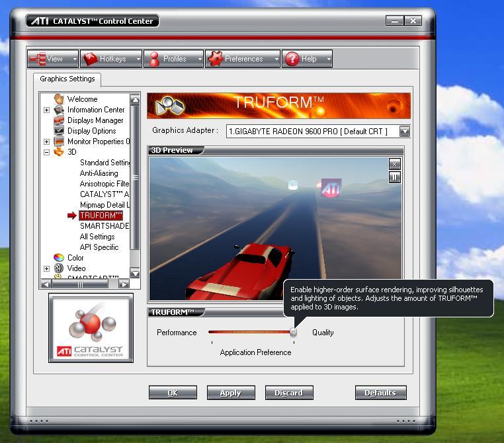The width and height of the screenshot is (504, 443).
Task: Click the Defaults button
Action: pos(380,393)
